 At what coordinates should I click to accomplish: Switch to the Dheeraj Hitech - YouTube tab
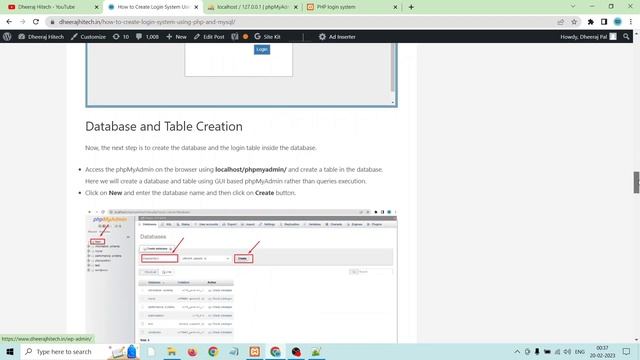pyautogui.click(x=47, y=7)
